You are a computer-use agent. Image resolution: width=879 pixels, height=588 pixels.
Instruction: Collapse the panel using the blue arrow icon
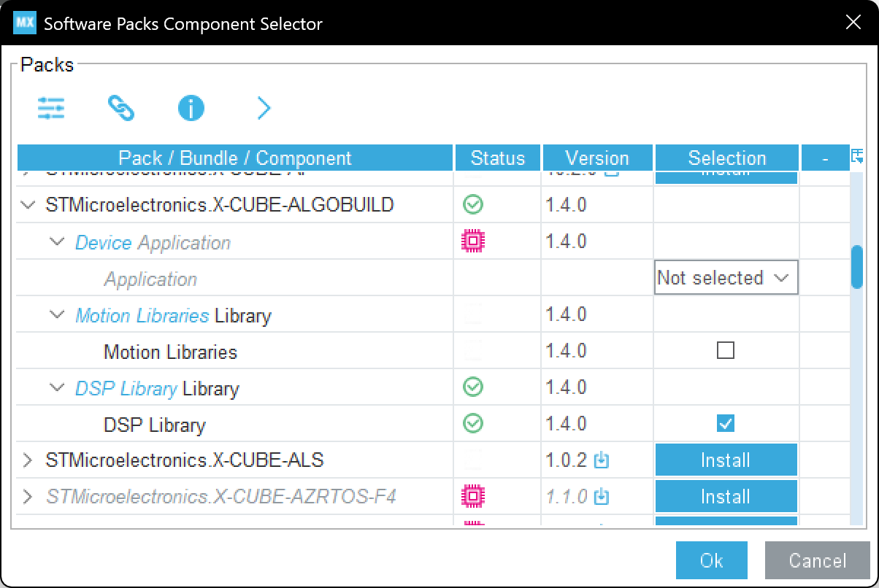click(263, 108)
